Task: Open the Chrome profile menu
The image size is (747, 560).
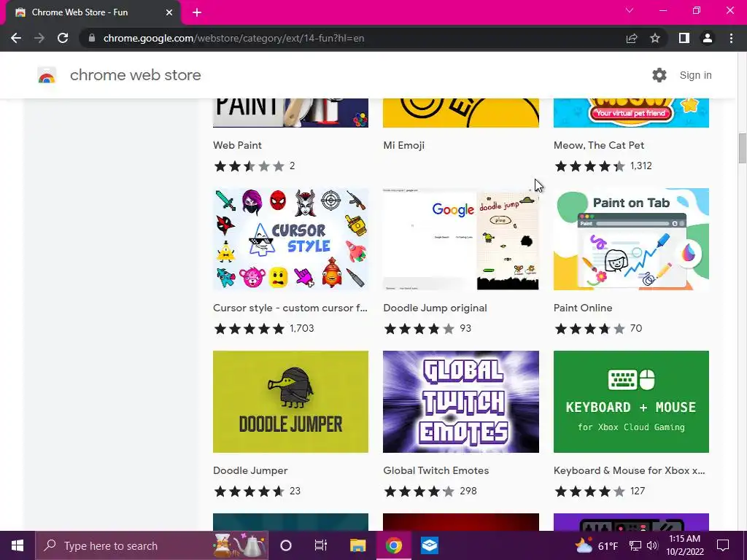Action: [708, 38]
